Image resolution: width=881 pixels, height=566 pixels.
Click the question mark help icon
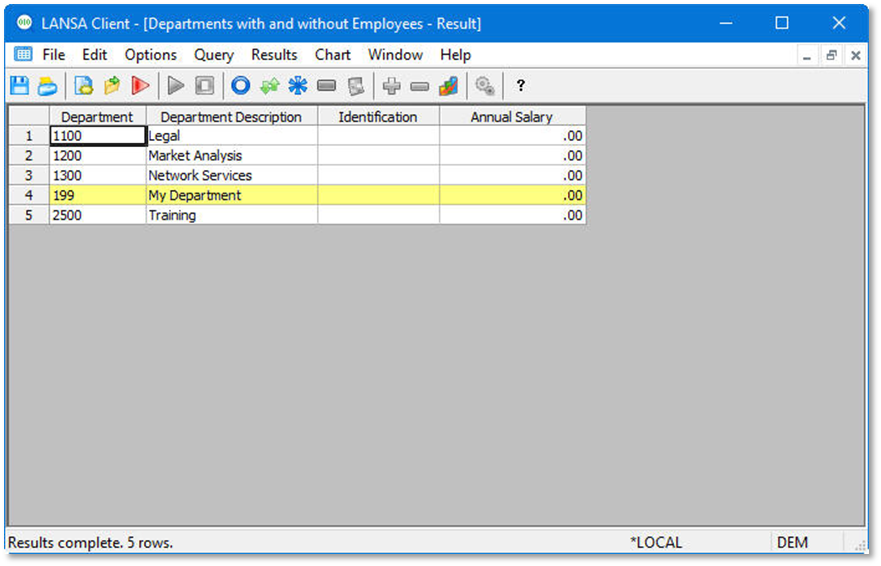coord(521,85)
